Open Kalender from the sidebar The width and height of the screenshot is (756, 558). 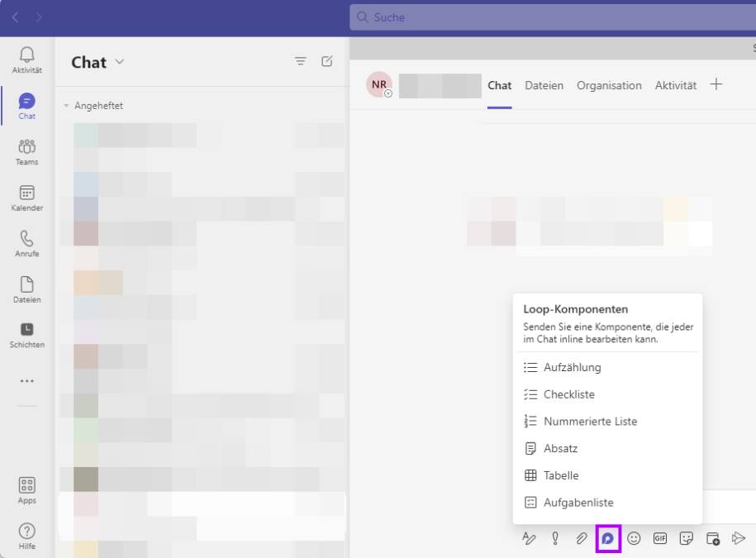(26, 196)
